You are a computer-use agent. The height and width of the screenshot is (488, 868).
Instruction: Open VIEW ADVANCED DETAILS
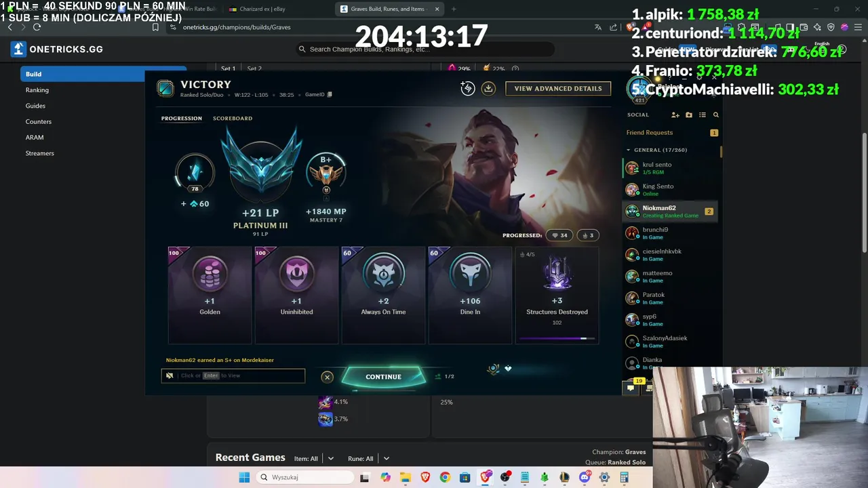(x=558, y=89)
